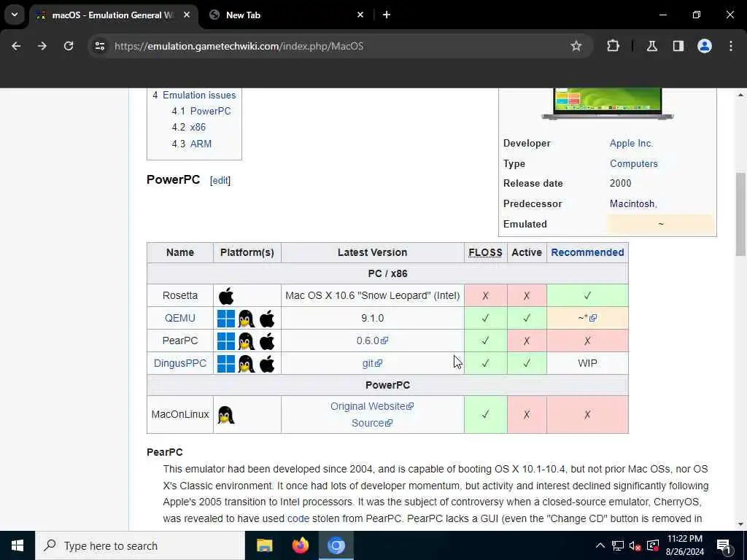Click the taskbar search box
Viewport: 747px width, 560px height.
pyautogui.click(x=139, y=545)
